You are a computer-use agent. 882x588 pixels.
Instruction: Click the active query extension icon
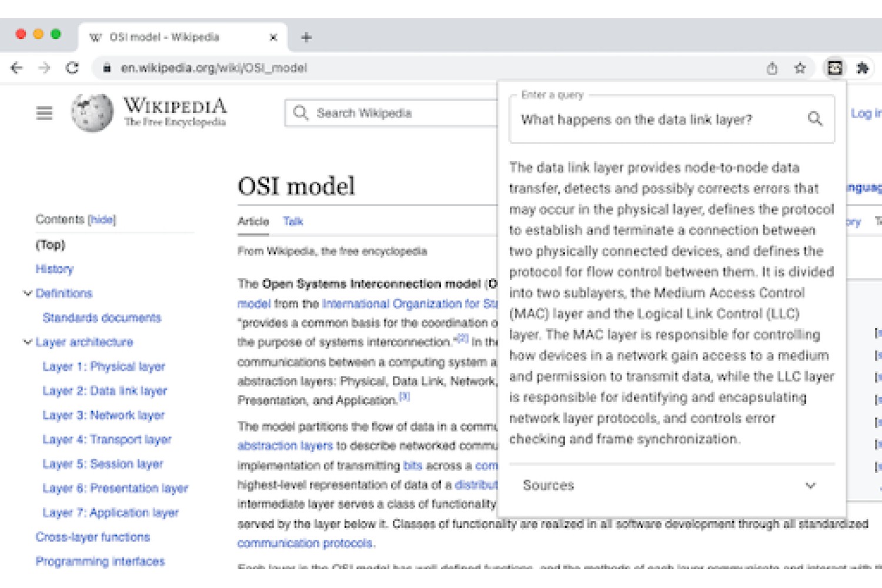[834, 68]
